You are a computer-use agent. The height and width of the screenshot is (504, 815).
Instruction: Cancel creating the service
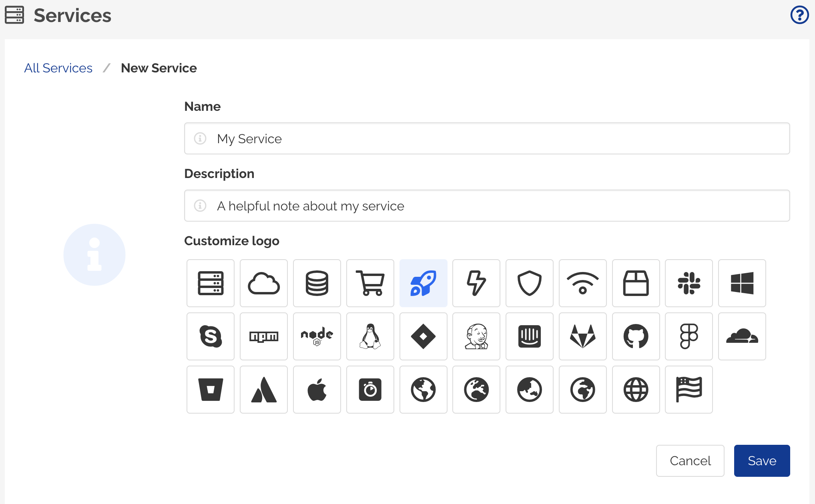[690, 460]
